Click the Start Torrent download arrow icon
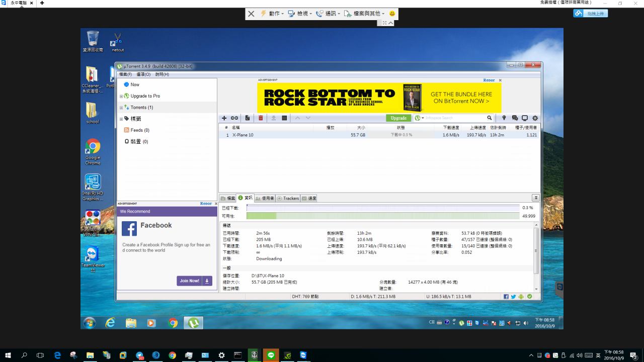The width and height of the screenshot is (644, 362). (x=274, y=118)
